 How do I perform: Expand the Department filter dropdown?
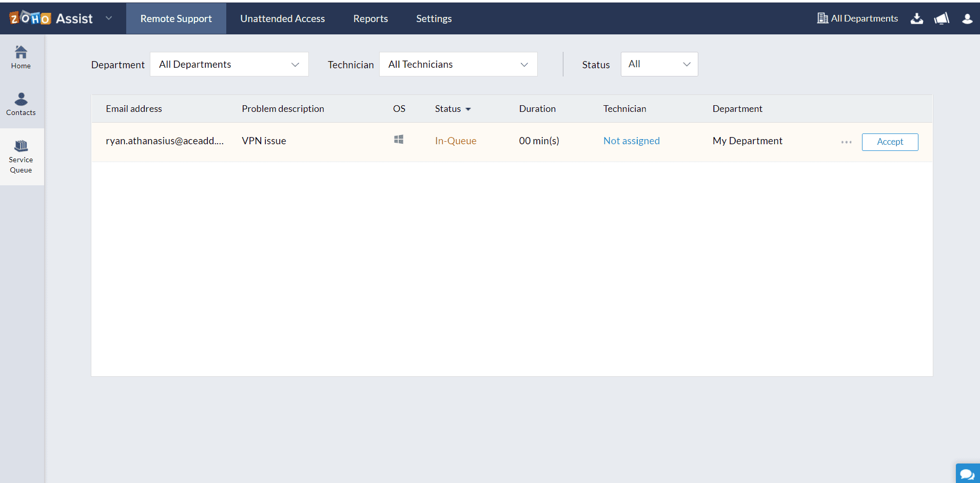(229, 64)
